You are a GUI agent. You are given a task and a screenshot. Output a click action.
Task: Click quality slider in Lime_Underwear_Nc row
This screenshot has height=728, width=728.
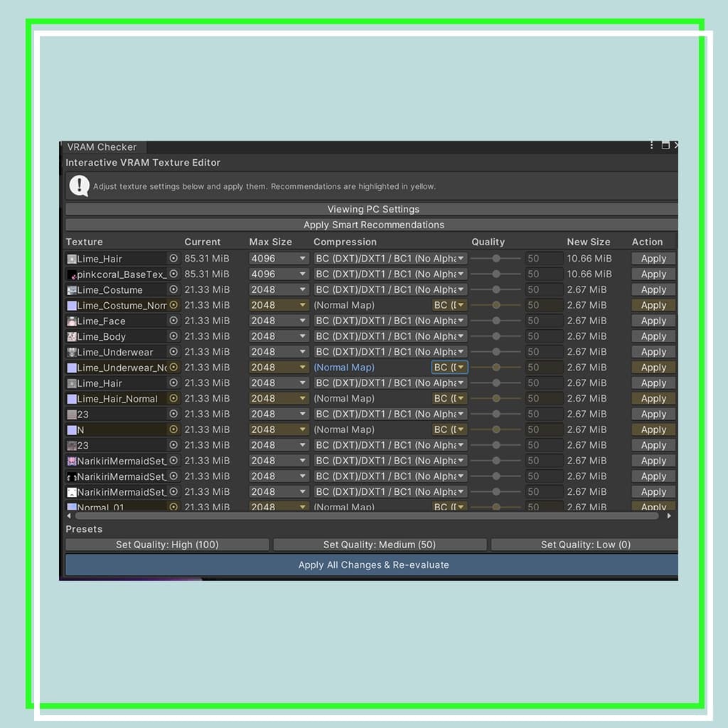tap(496, 368)
